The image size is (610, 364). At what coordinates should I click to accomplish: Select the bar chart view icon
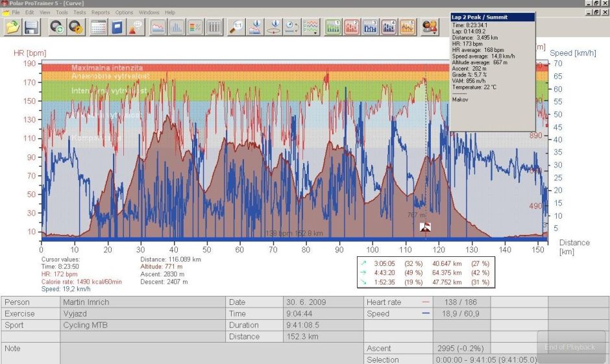click(x=177, y=27)
